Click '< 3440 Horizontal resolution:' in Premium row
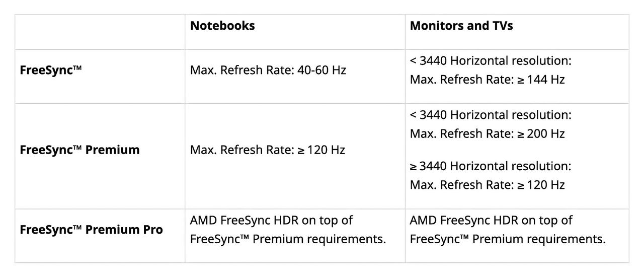Image resolution: width=644 pixels, height=279 pixels. click(491, 115)
